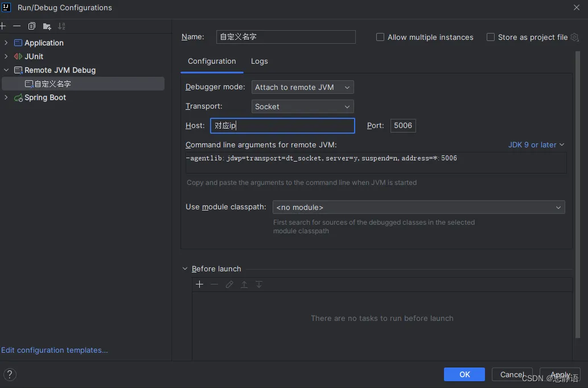Click the OK button
This screenshot has width=588, height=388.
pos(464,374)
